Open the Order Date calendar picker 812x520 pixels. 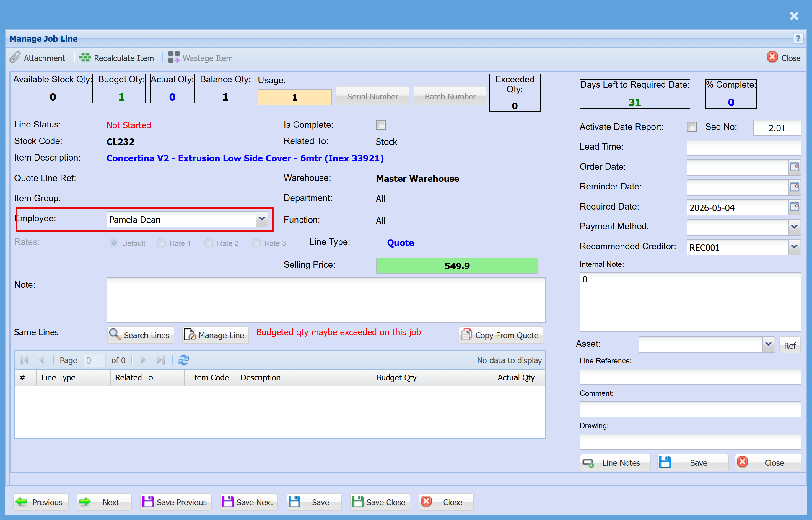(x=795, y=167)
